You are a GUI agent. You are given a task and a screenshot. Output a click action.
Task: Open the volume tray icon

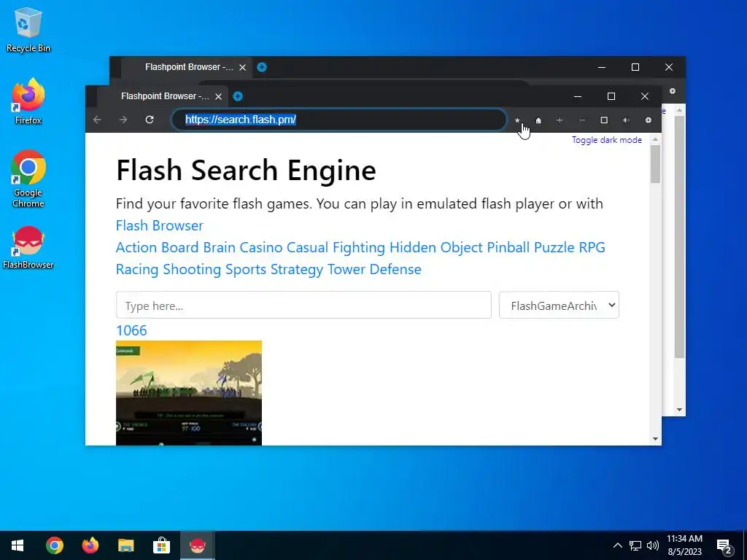click(x=653, y=545)
